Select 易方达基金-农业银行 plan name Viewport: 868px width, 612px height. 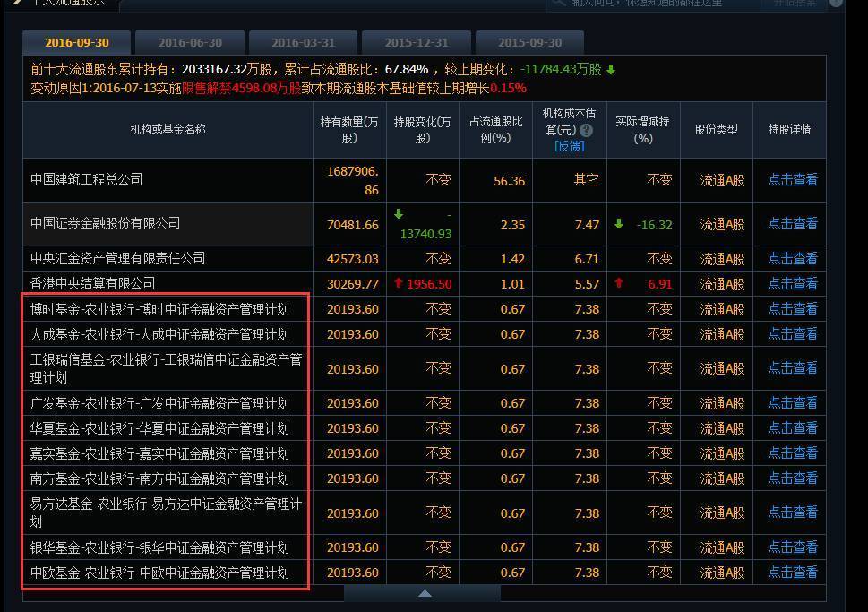(166, 513)
